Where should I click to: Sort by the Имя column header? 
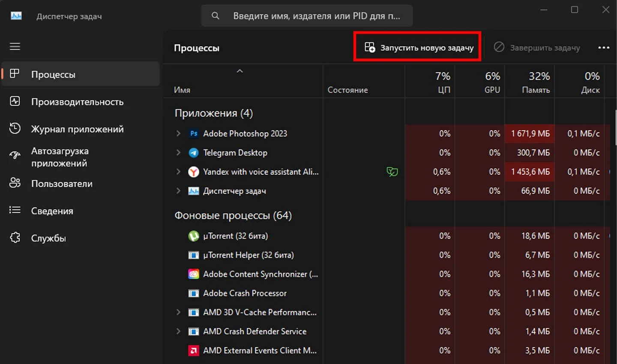[x=243, y=81]
